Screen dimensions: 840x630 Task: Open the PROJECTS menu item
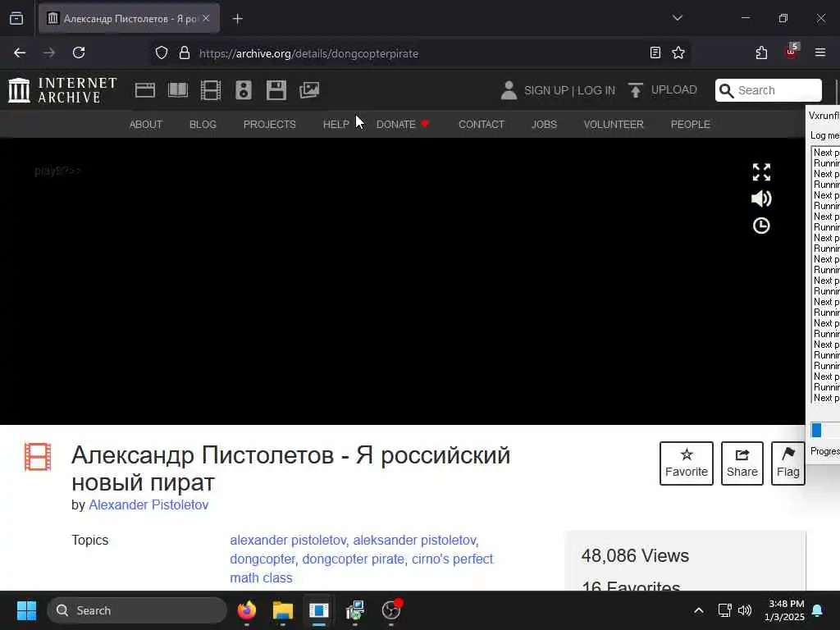pyautogui.click(x=269, y=125)
